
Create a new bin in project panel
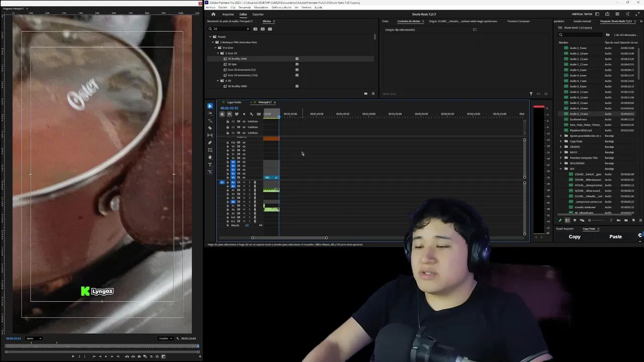point(626,220)
